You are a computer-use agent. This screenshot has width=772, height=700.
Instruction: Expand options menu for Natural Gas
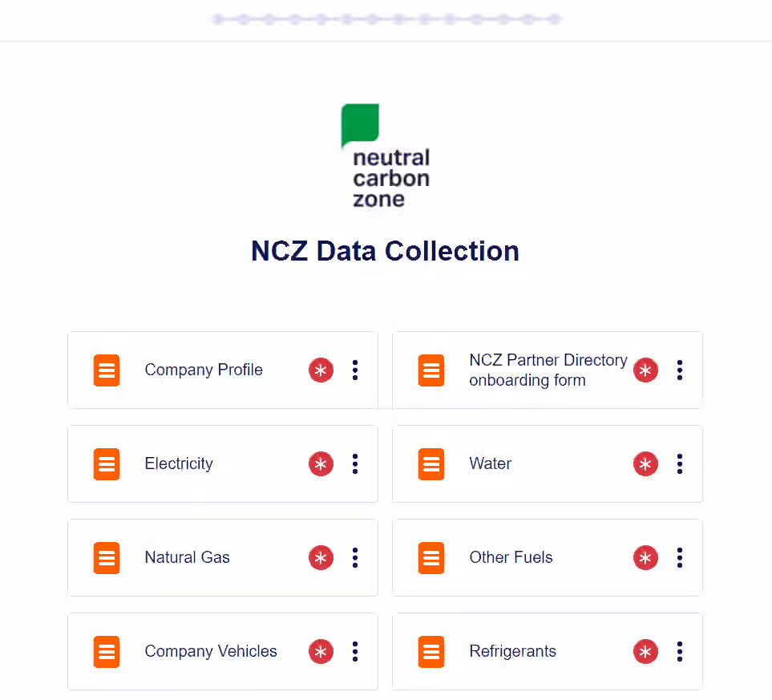tap(355, 557)
